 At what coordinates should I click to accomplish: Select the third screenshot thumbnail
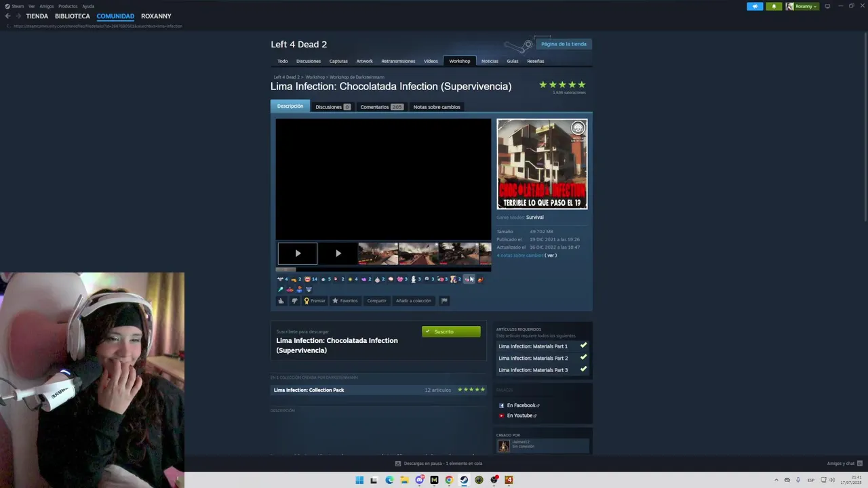458,253
